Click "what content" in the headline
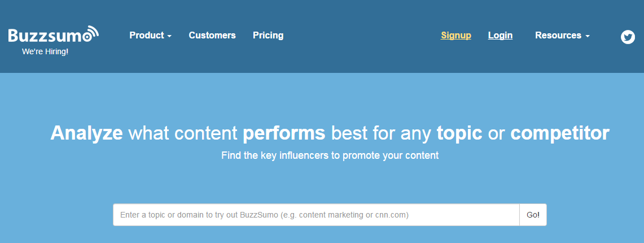Screen dimensions: 644x243 click(x=183, y=133)
